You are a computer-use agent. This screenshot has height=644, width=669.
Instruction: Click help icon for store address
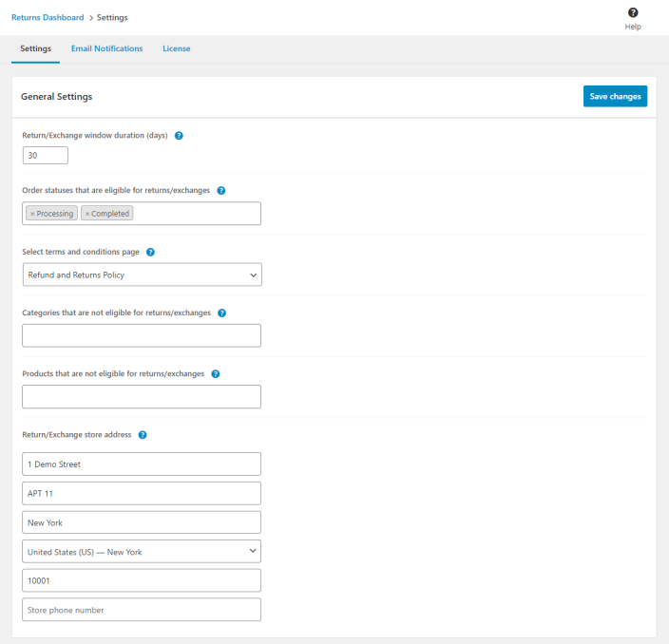coord(143,435)
